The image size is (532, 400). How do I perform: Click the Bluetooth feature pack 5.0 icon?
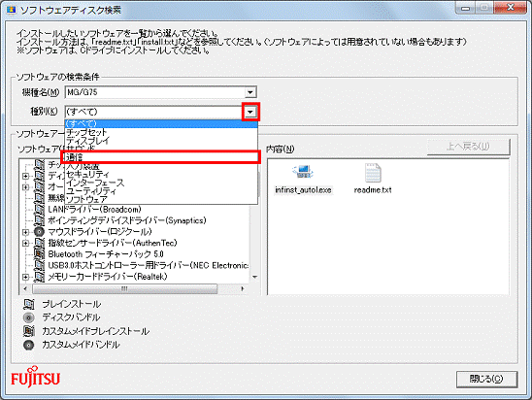click(40, 254)
